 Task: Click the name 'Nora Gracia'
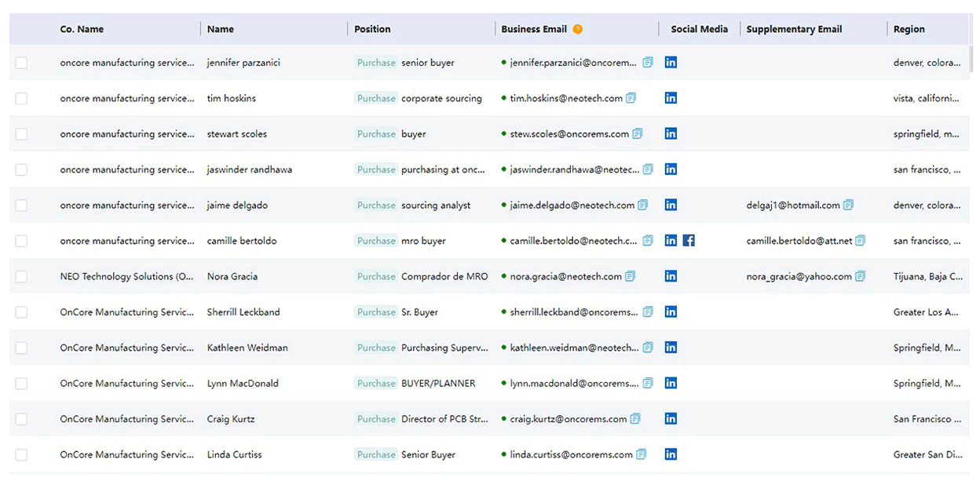point(232,276)
